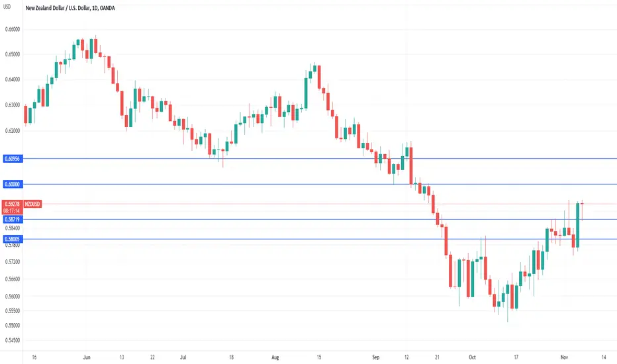617x364 pixels.
Task: Click the red 0.59278 current price label
Action: click(x=13, y=204)
